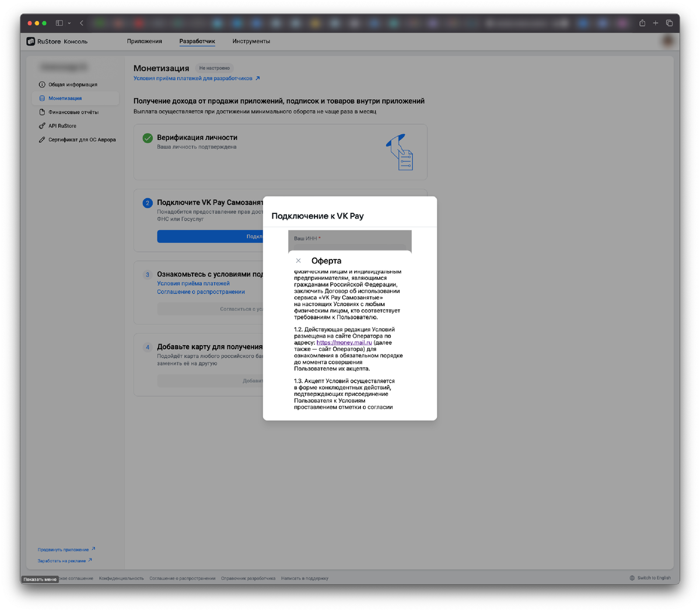This screenshot has height=611, width=700.
Task: Toggle the browser sidebar icon
Action: click(x=60, y=23)
